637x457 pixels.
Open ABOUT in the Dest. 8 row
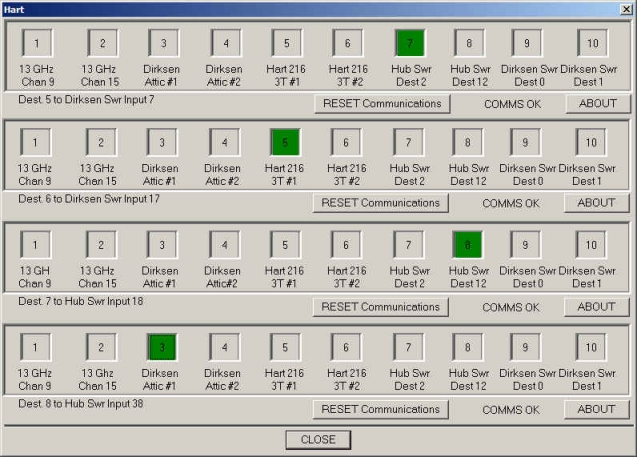(x=596, y=409)
